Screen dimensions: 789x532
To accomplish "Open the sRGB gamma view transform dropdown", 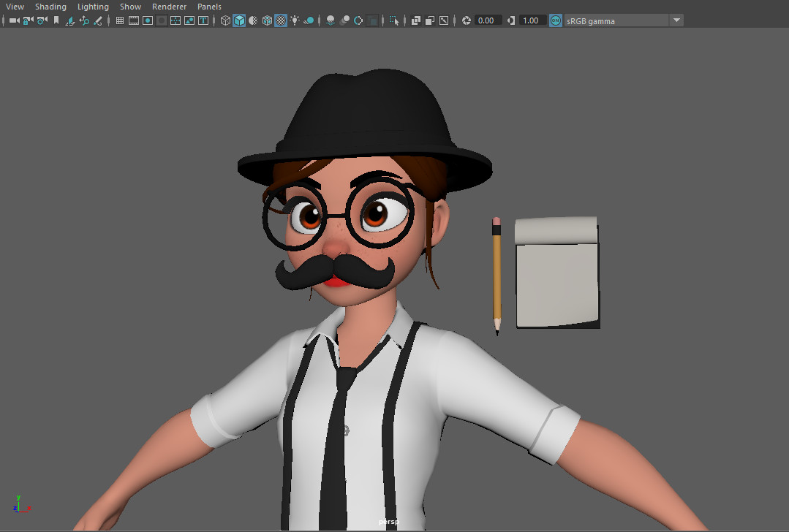I will (616, 20).
